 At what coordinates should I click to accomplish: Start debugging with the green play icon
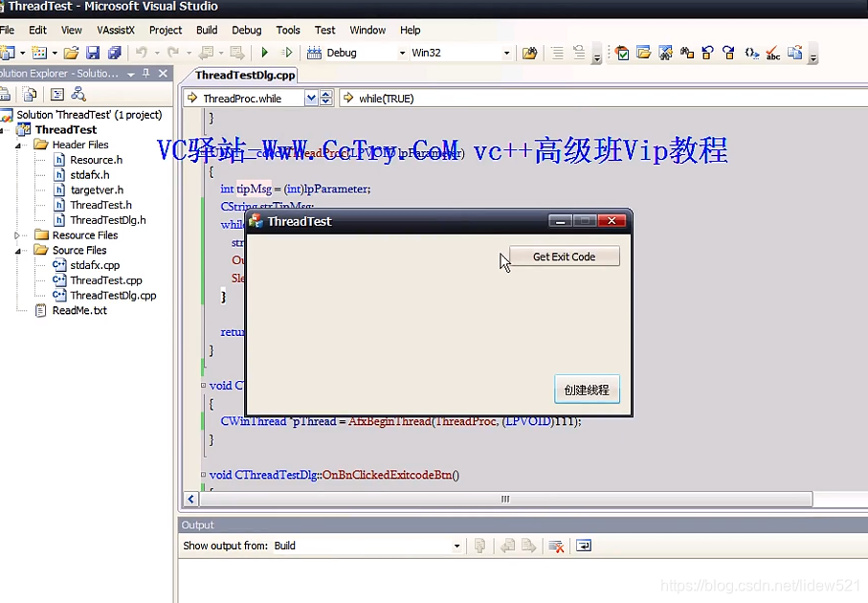click(264, 54)
